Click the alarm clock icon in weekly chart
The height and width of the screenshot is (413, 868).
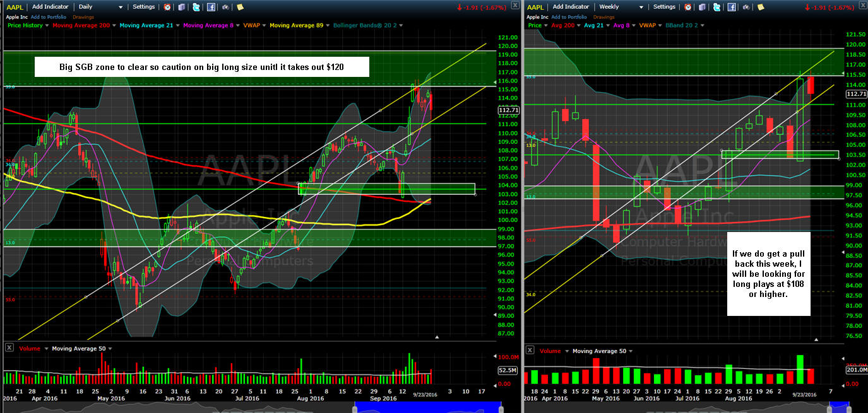pyautogui.click(x=687, y=7)
